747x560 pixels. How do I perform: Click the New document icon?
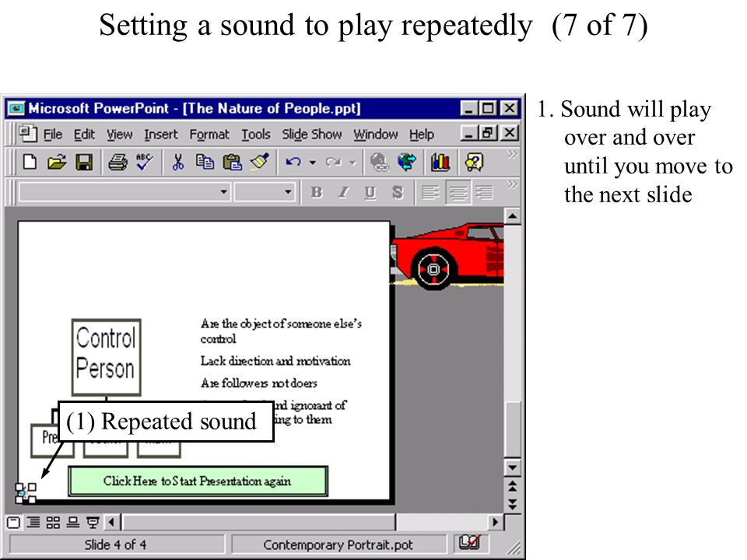click(30, 163)
